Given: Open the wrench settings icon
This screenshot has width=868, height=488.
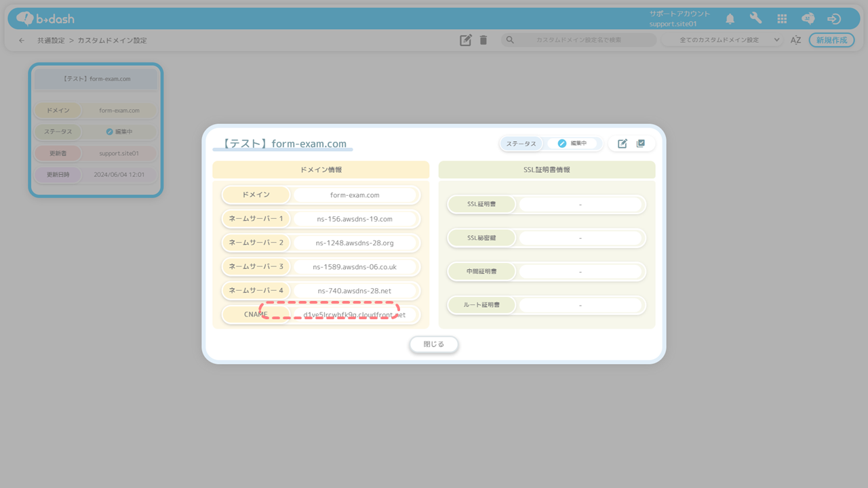Looking at the screenshot, I should (755, 19).
